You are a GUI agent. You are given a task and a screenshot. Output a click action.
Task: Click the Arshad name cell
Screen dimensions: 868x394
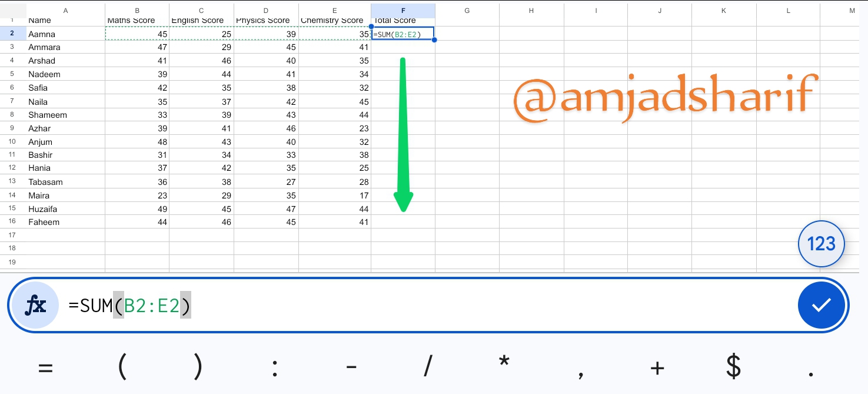tap(65, 61)
